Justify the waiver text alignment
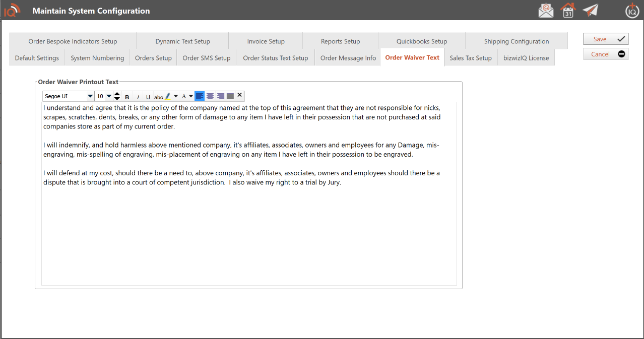The width and height of the screenshot is (644, 339). 230,96
